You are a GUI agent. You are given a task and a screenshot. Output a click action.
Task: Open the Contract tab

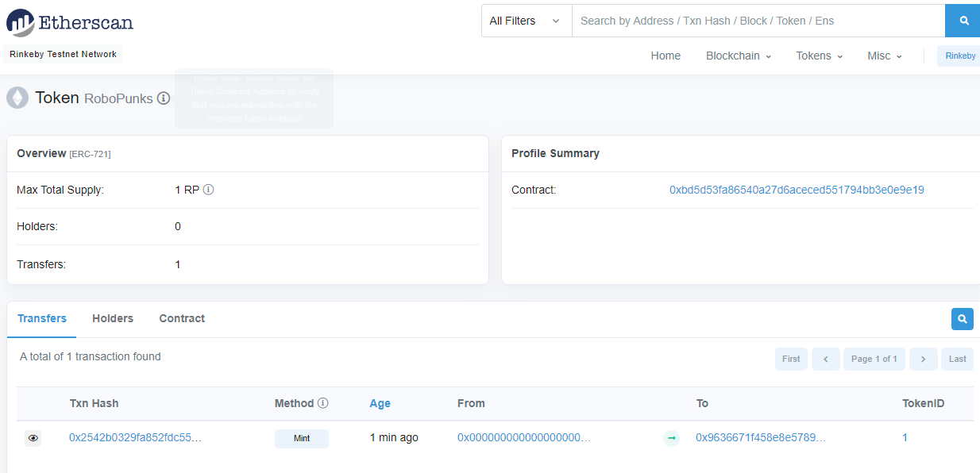tap(182, 318)
